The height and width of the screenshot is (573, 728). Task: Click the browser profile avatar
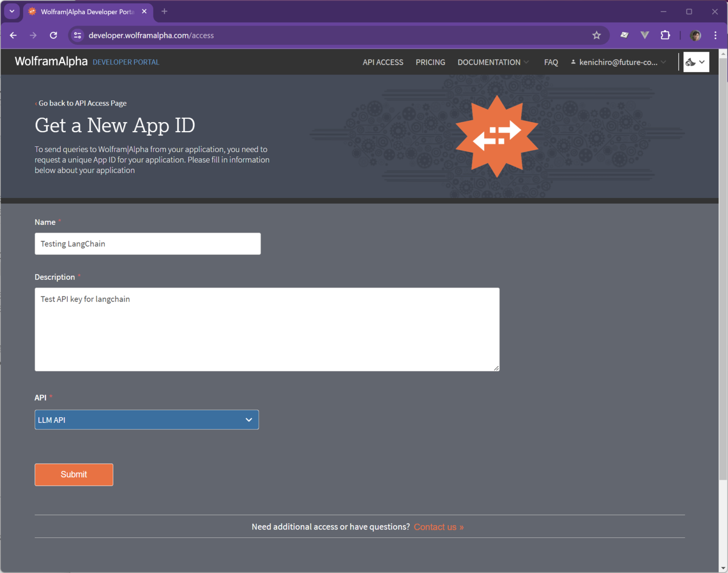coord(695,36)
